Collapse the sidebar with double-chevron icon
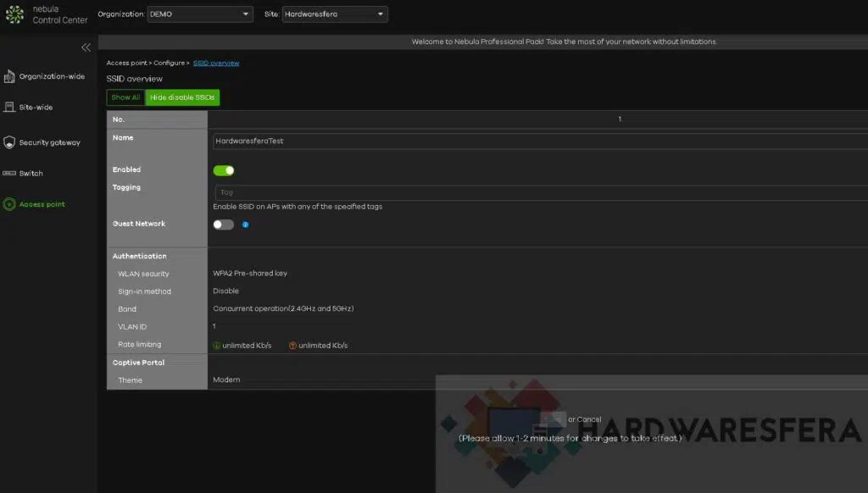This screenshot has width=868, height=493. pyautogui.click(x=86, y=47)
